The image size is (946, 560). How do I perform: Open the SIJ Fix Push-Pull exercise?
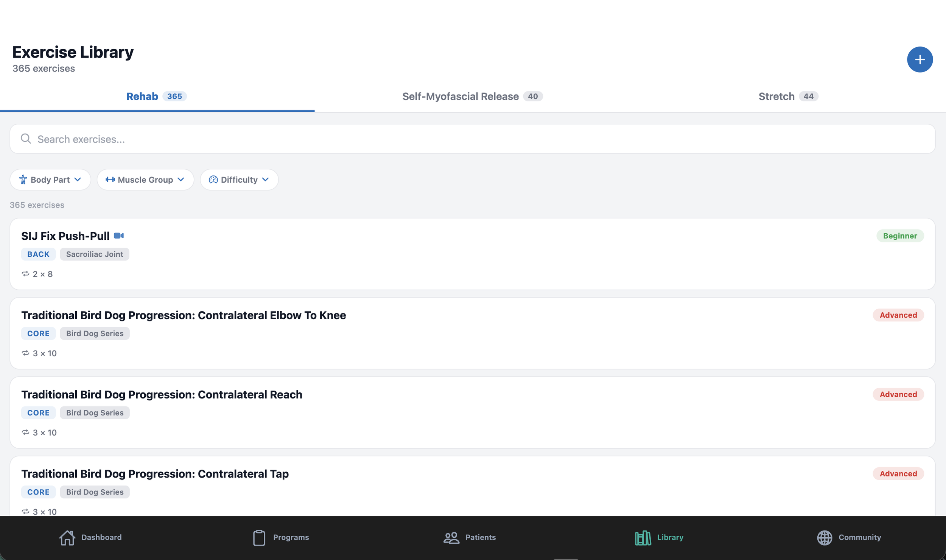tap(473, 254)
